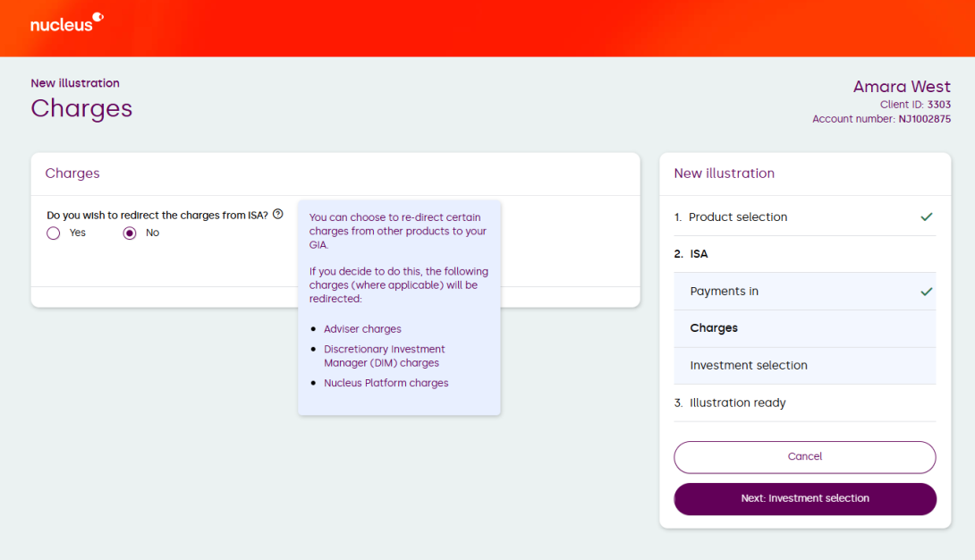Click the help icon beside the ISA question
Screen dimensions: 975x560
(278, 215)
